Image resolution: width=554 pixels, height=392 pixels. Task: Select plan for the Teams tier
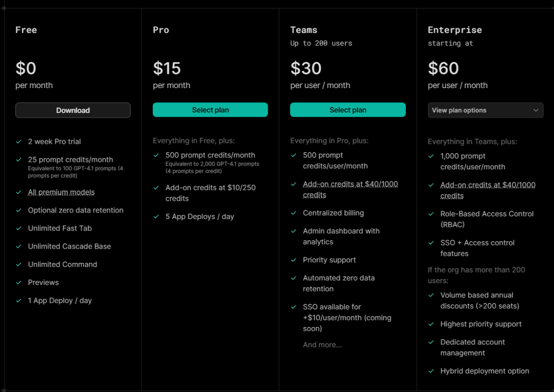pyautogui.click(x=348, y=110)
